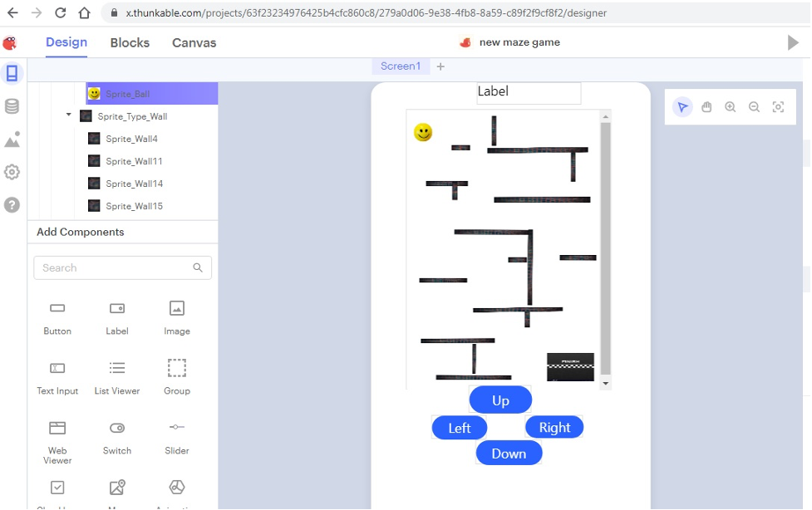Click the Left button
The width and height of the screenshot is (812, 510).
460,428
